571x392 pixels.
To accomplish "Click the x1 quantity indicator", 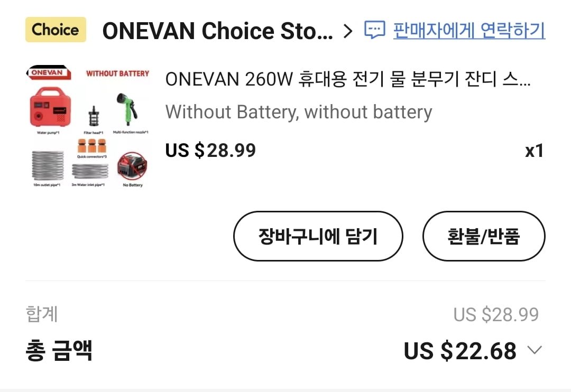I will [x=534, y=151].
